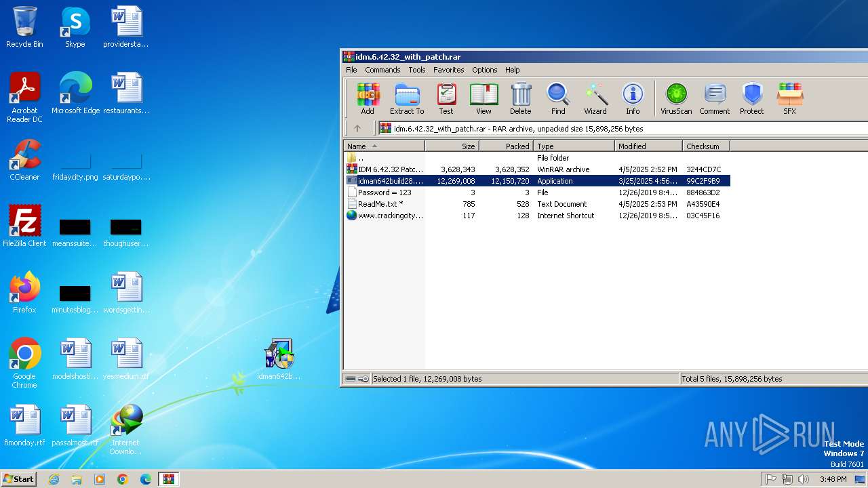Open the Commands menu
The height and width of the screenshot is (488, 868).
tap(382, 70)
